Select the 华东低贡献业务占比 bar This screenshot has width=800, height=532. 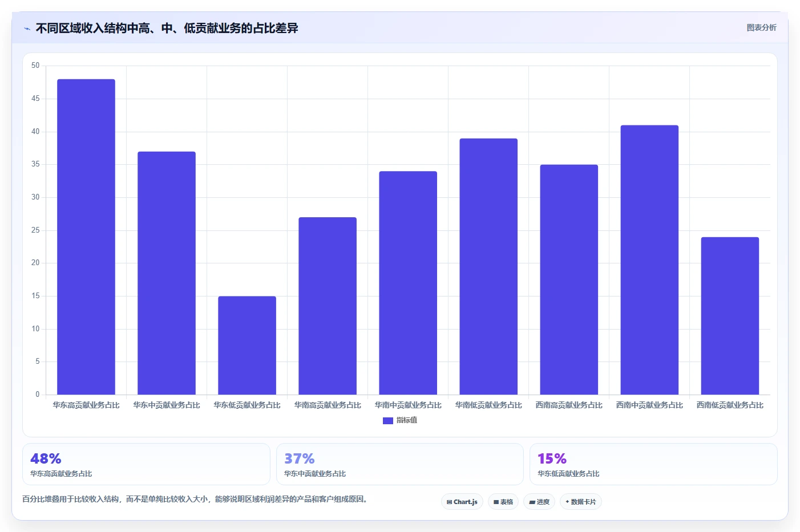click(x=247, y=346)
